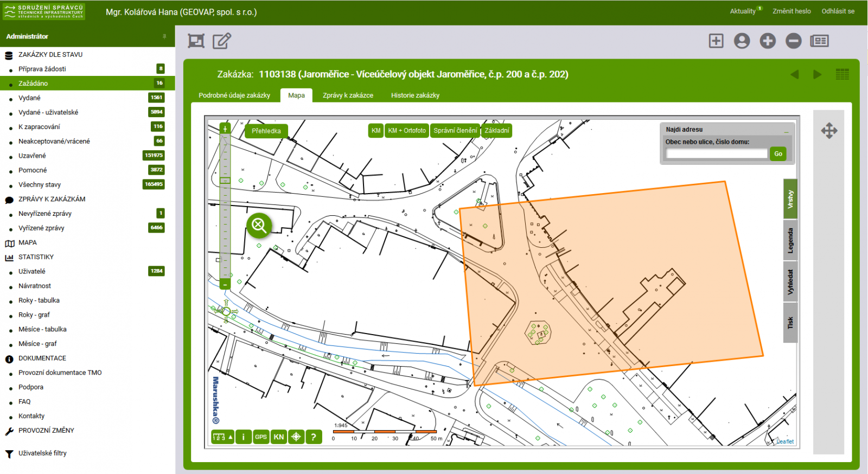Toggle the Základní base map
Viewport: 868px width, 474px height.
(496, 131)
